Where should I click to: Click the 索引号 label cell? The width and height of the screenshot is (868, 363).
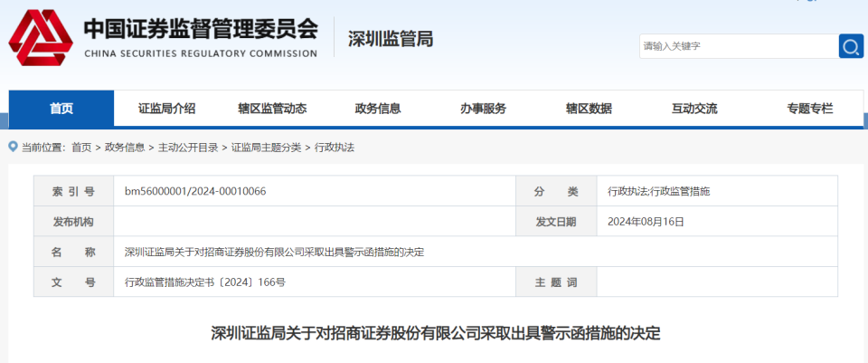click(x=73, y=192)
